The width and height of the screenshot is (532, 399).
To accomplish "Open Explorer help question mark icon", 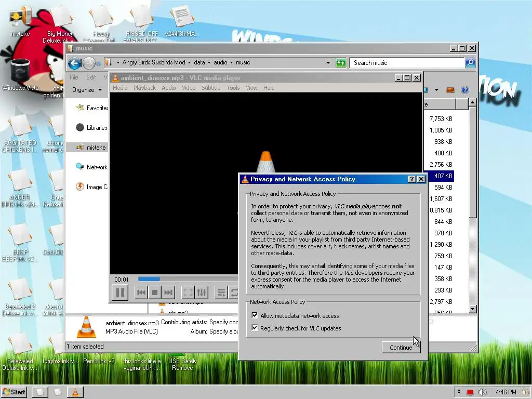I will coord(465,90).
